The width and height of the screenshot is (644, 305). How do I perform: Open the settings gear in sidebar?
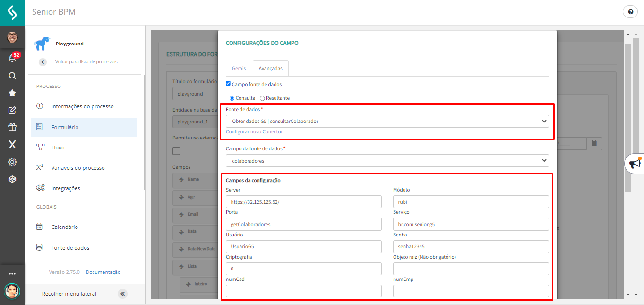pos(12,162)
